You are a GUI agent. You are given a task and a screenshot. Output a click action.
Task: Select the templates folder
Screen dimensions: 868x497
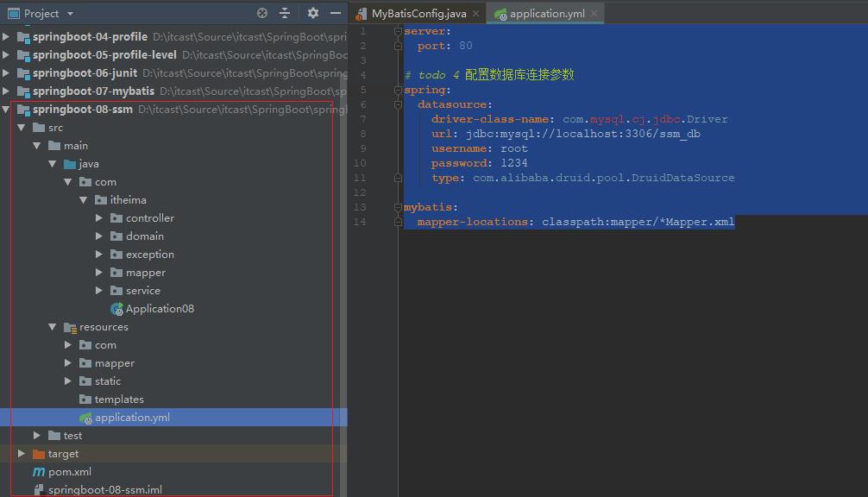pos(118,399)
